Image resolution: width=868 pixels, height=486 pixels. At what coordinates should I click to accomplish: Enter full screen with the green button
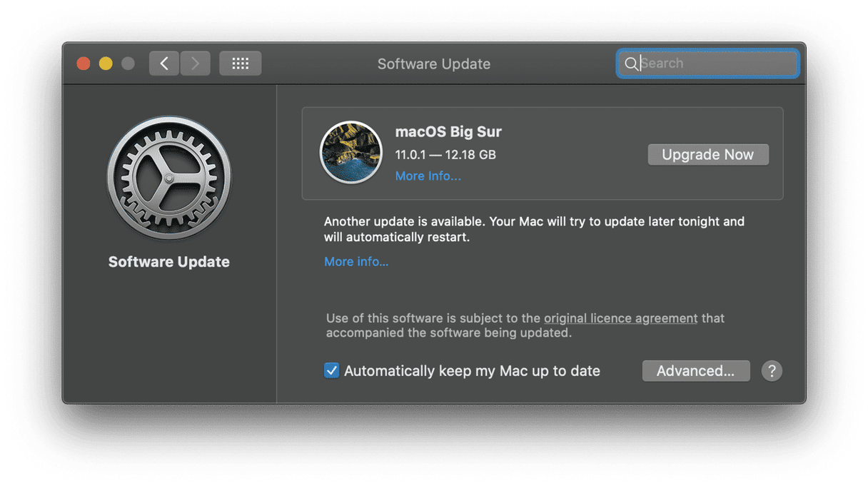point(127,63)
